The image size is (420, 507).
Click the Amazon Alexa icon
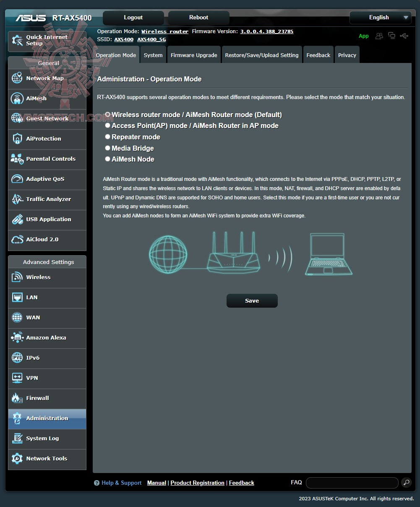17,337
